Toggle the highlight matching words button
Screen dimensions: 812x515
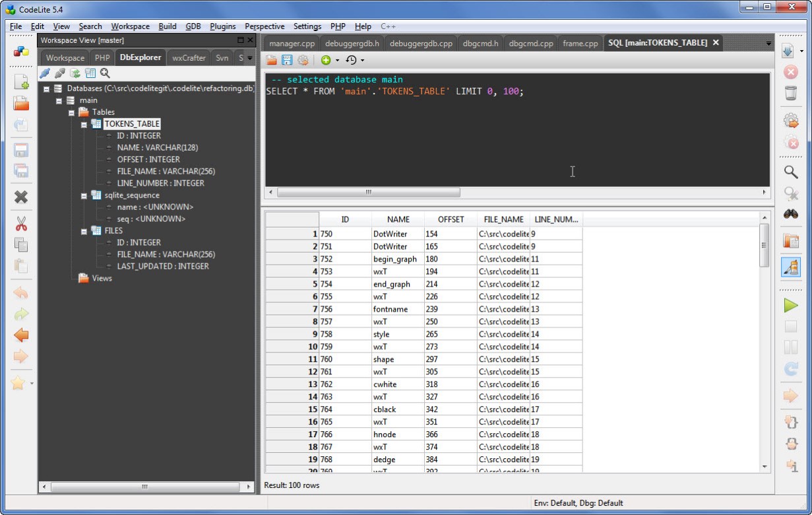[x=790, y=267]
